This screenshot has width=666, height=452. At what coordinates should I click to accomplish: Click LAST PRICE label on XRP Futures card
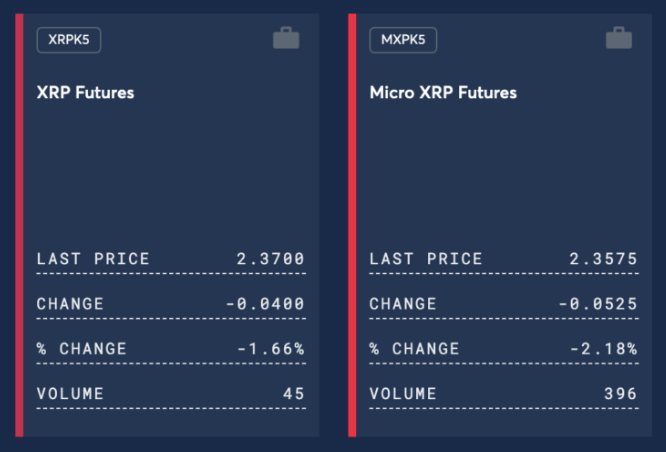click(x=93, y=258)
